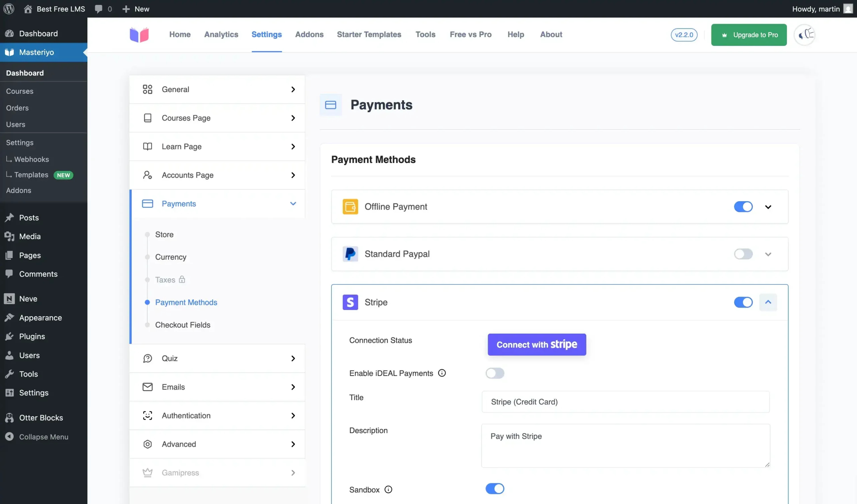Viewport: 857px width, 504px height.
Task: Toggle the Sandbox mode switch
Action: [495, 489]
